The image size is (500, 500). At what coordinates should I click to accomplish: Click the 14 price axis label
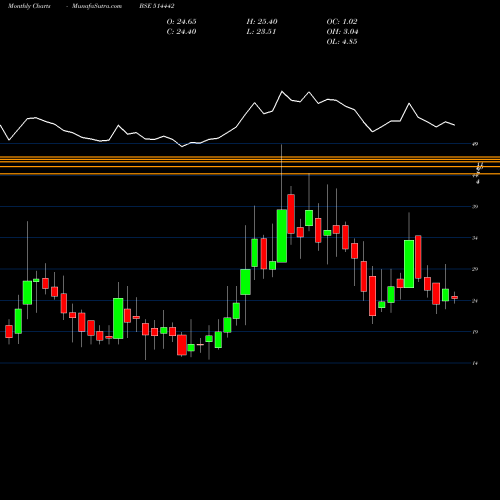[475, 363]
